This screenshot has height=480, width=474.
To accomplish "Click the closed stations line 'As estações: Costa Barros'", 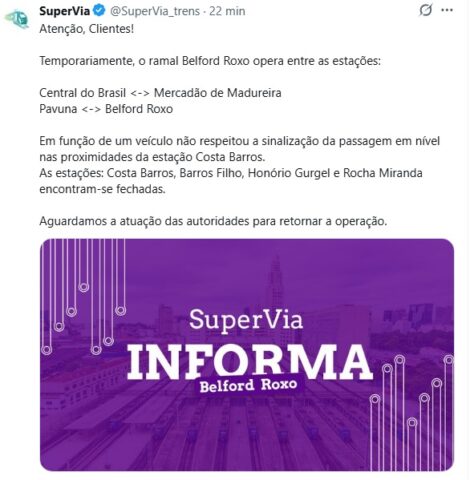I will [231, 173].
